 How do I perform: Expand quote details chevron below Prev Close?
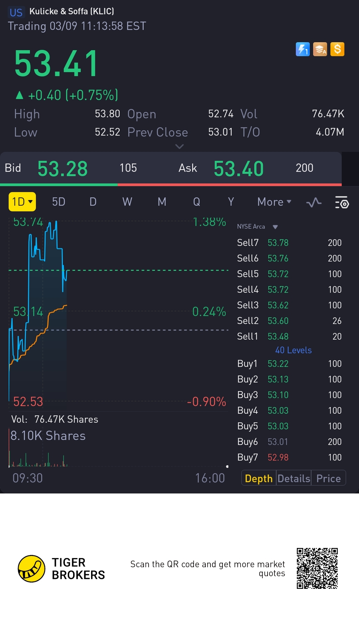click(179, 147)
